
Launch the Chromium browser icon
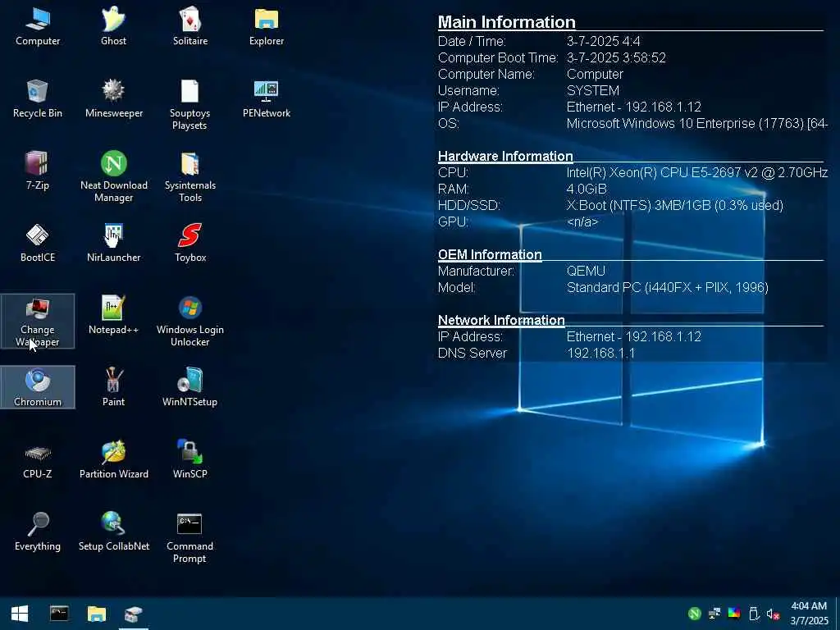coord(38,387)
